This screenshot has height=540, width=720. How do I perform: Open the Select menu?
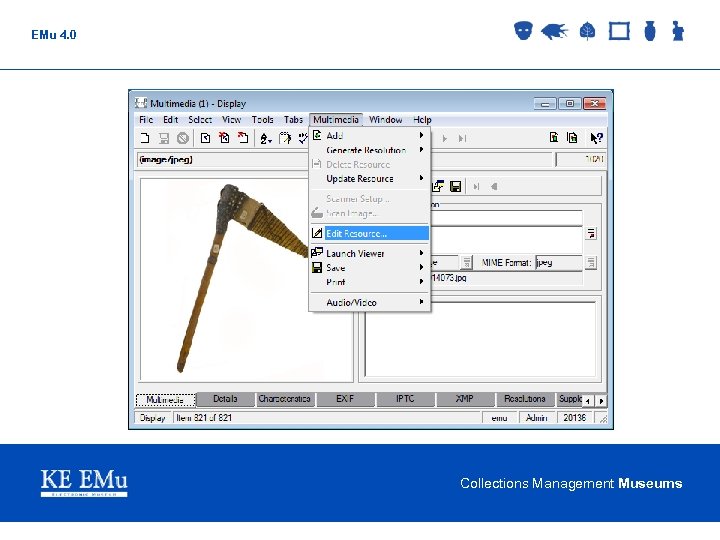click(200, 119)
